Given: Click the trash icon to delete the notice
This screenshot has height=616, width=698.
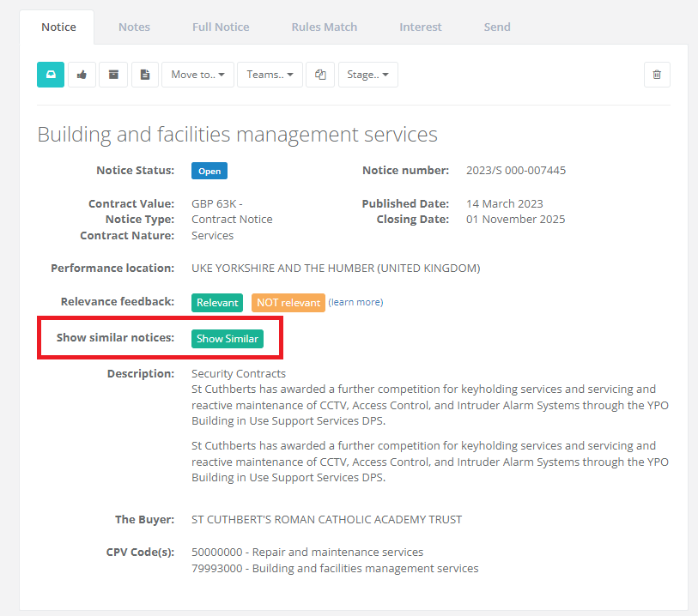Looking at the screenshot, I should [657, 75].
